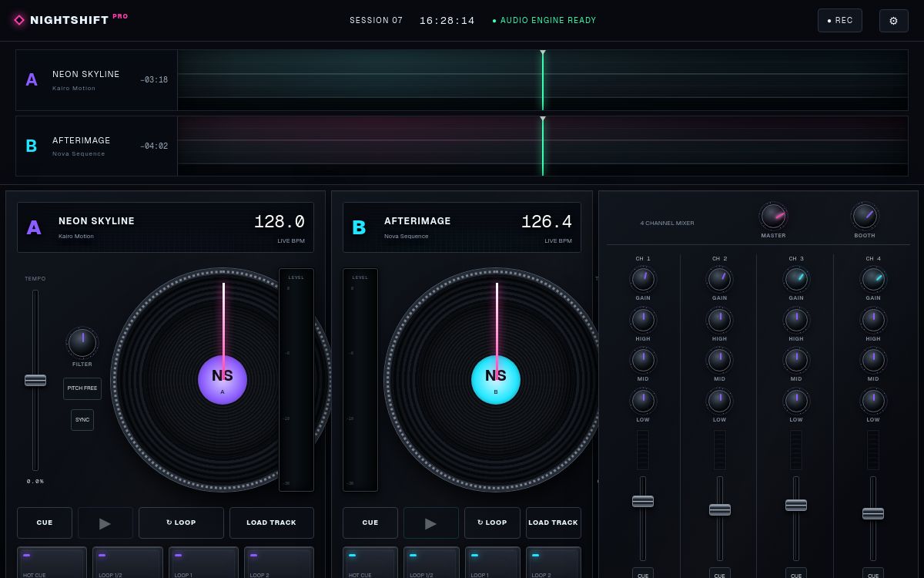Click the CH 1 GAIN knob
The height and width of the screenshot is (578, 924).
[643, 279]
